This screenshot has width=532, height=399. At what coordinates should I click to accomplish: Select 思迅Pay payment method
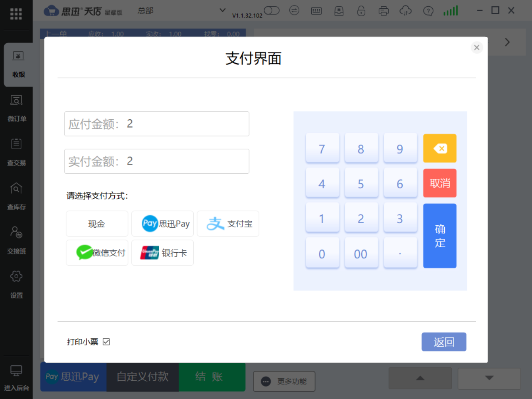(163, 224)
